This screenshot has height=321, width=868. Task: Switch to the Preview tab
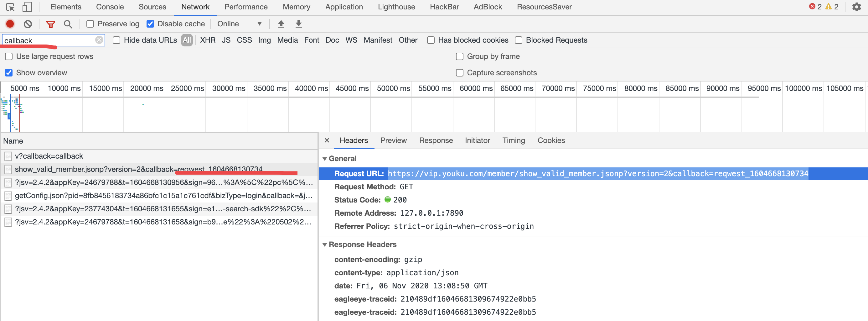coord(393,140)
